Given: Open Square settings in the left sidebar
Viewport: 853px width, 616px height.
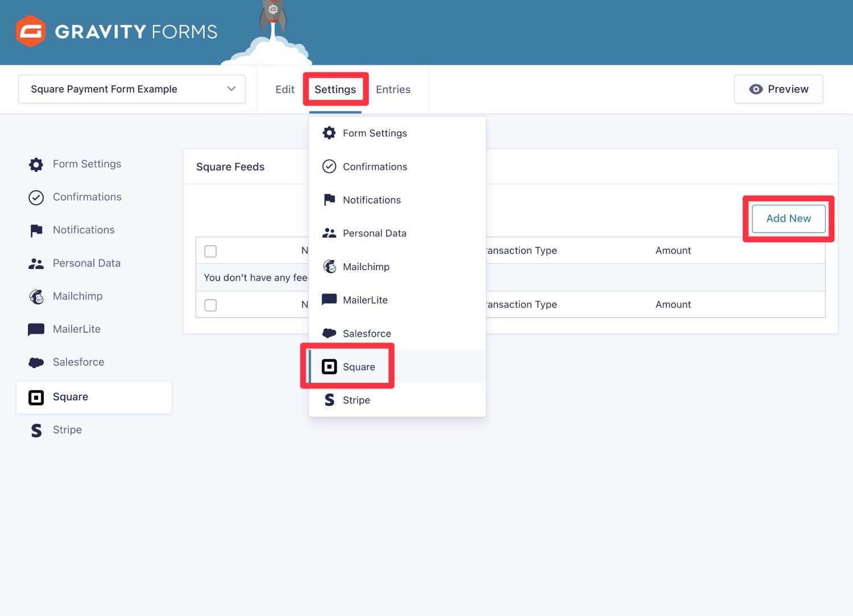Looking at the screenshot, I should 94,398.
